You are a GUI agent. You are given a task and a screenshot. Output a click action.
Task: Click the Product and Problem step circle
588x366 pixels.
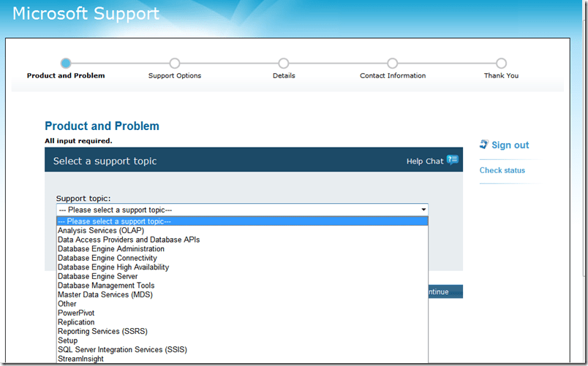coord(66,64)
